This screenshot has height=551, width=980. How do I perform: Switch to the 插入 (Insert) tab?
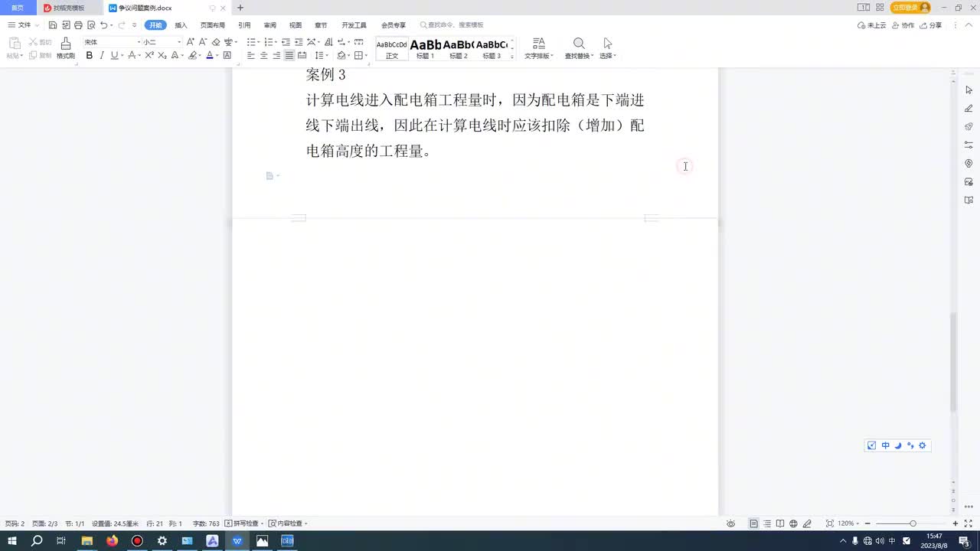click(x=181, y=25)
